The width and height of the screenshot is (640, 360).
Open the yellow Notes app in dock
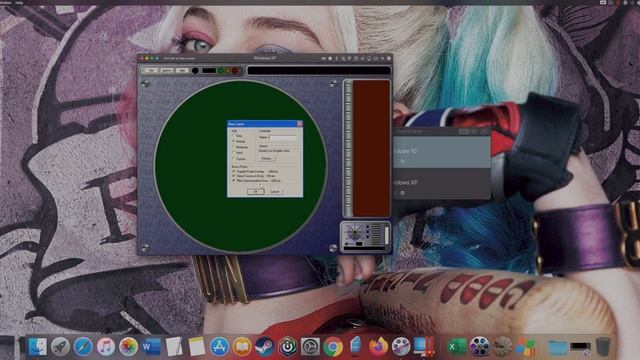(x=196, y=347)
